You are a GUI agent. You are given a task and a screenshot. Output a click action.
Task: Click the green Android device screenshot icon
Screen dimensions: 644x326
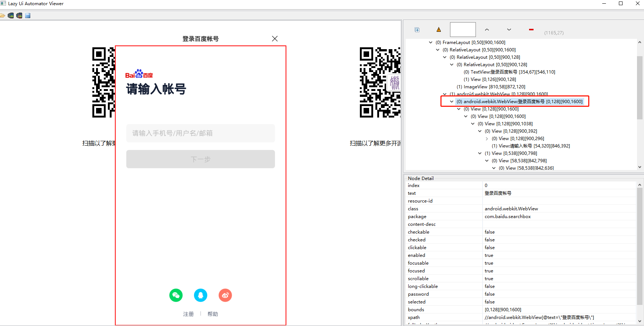point(11,16)
